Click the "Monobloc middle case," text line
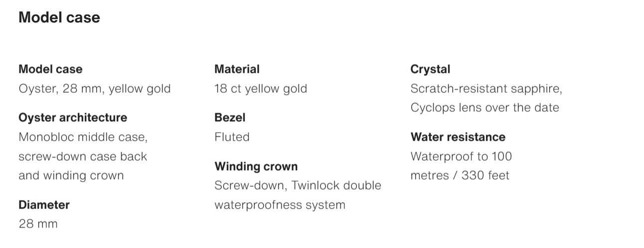The width and height of the screenshot is (644, 248). pyautogui.click(x=83, y=137)
